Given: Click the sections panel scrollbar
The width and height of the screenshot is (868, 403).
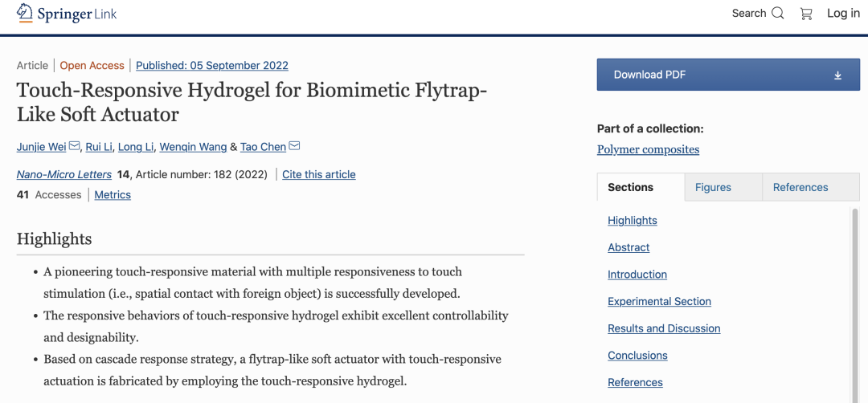Looking at the screenshot, I should (x=855, y=305).
